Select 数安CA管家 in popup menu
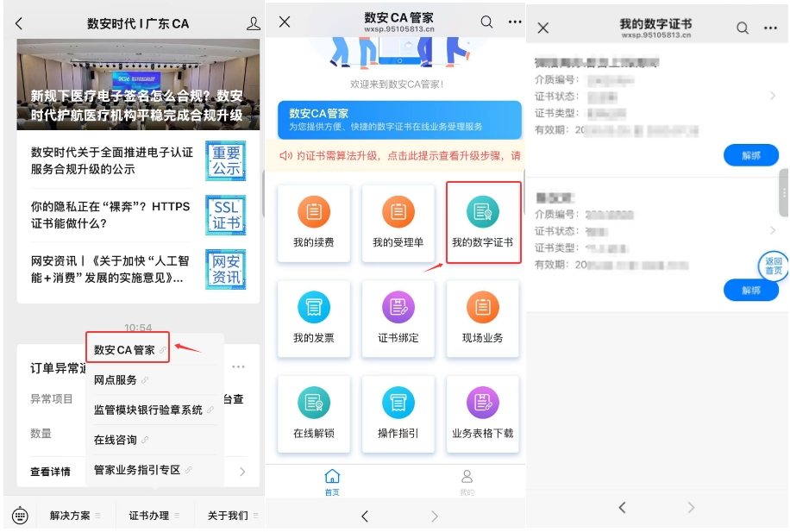Screen dimensions: 790x532 coord(128,349)
